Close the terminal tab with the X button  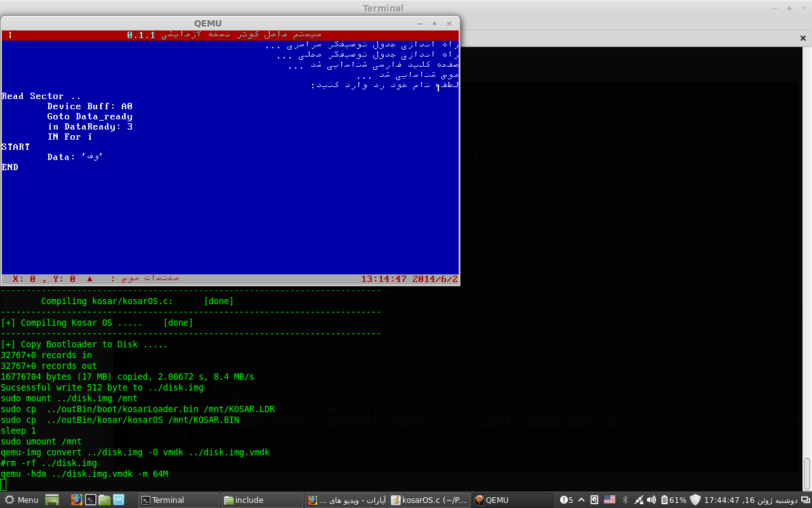click(x=802, y=38)
